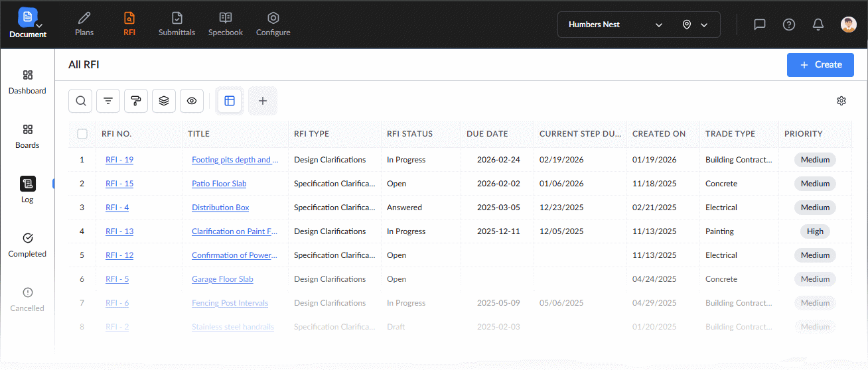Click the High priority badge
Screen dimensions: 868x370
point(815,231)
